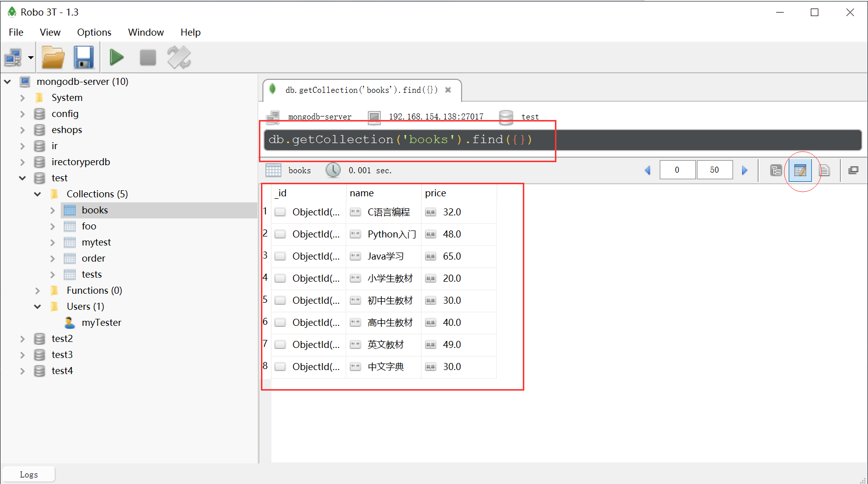Select the name cell Java学习
The width and height of the screenshot is (868, 484).
[x=383, y=256]
